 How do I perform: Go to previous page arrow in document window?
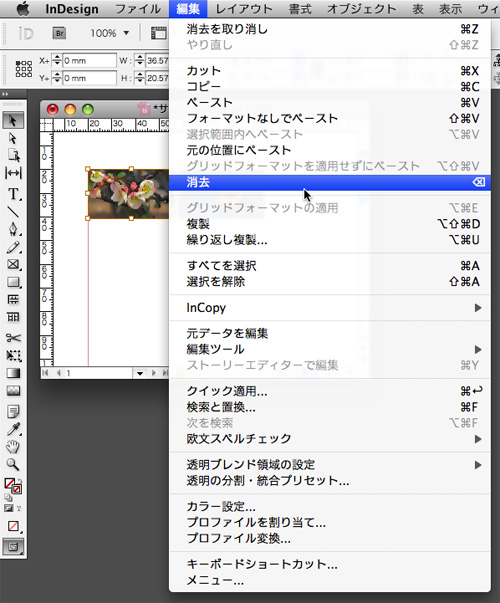pos(58,373)
